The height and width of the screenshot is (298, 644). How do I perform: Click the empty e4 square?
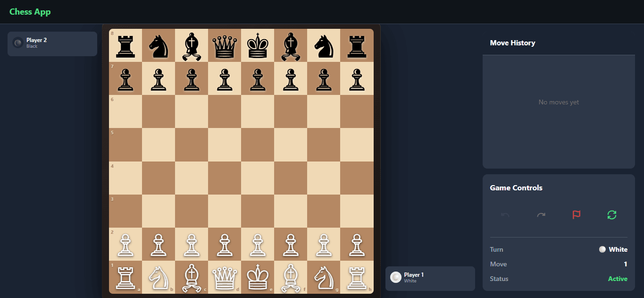[x=257, y=178]
